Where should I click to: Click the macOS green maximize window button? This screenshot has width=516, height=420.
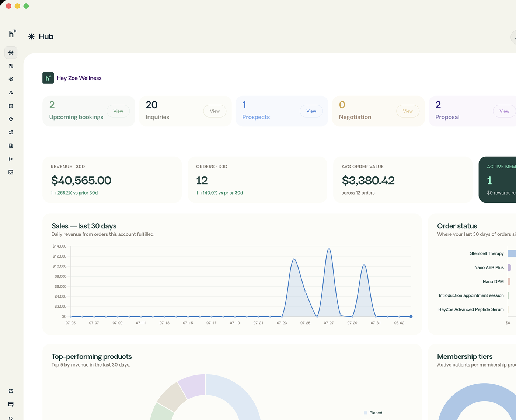[x=26, y=6]
